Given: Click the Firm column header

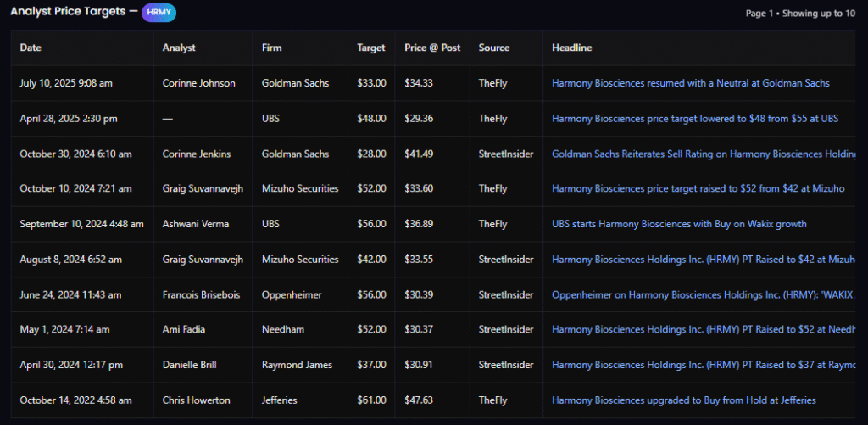Looking at the screenshot, I should [x=271, y=48].
